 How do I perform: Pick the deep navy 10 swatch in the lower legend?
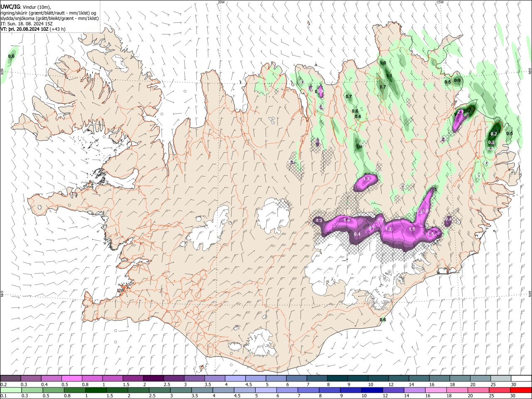[x=372, y=390]
